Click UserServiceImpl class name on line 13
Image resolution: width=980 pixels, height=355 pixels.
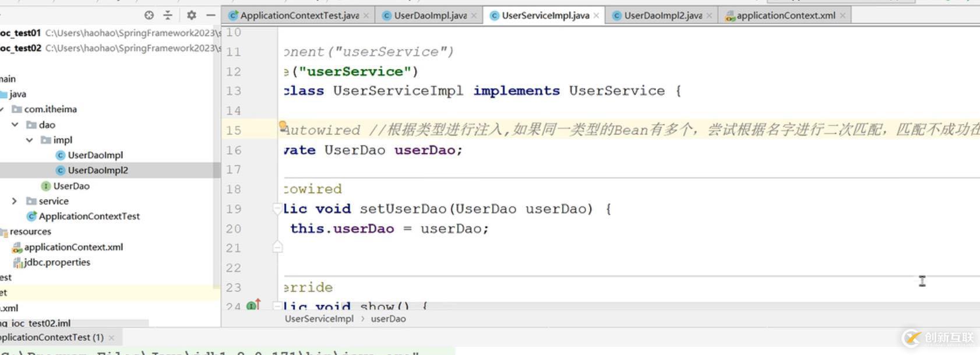(x=398, y=91)
